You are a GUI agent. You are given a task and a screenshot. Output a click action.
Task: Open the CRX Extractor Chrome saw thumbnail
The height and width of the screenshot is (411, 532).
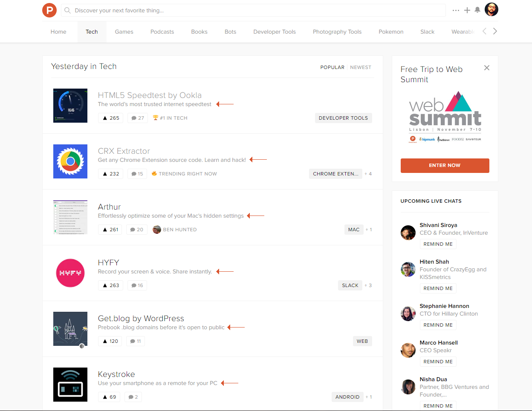click(x=70, y=161)
